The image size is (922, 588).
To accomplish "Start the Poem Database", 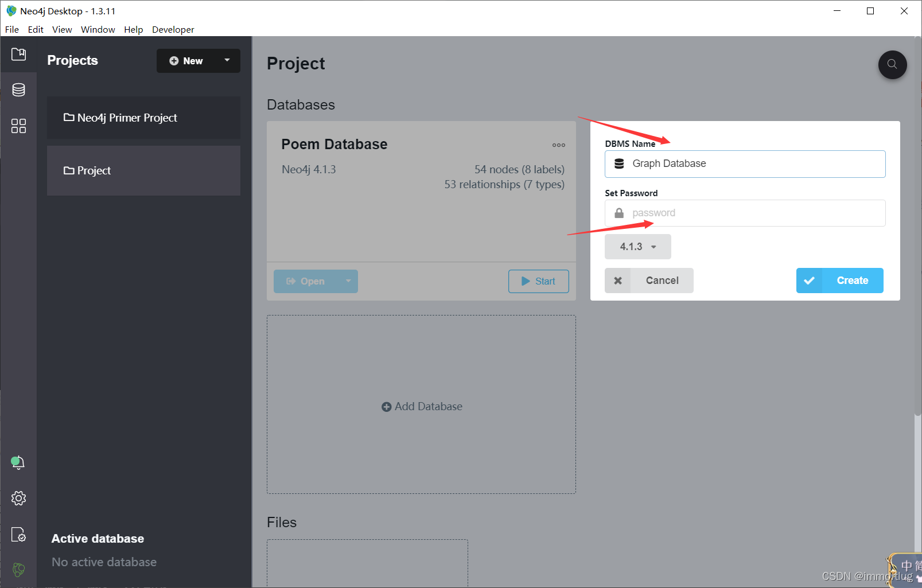I will [539, 281].
